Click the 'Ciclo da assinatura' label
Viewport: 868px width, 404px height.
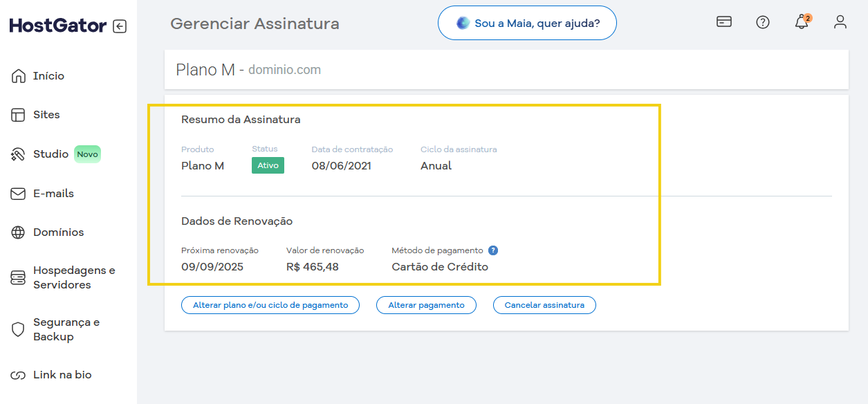click(459, 149)
